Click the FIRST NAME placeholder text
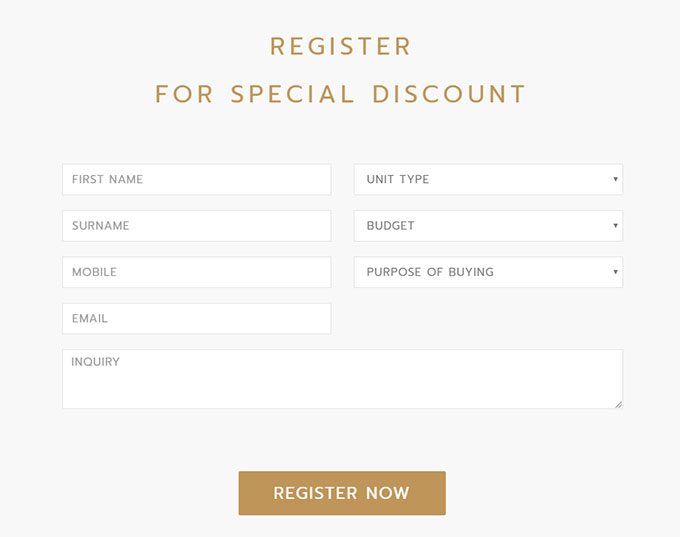Screen dimensions: 680x537 108,180
